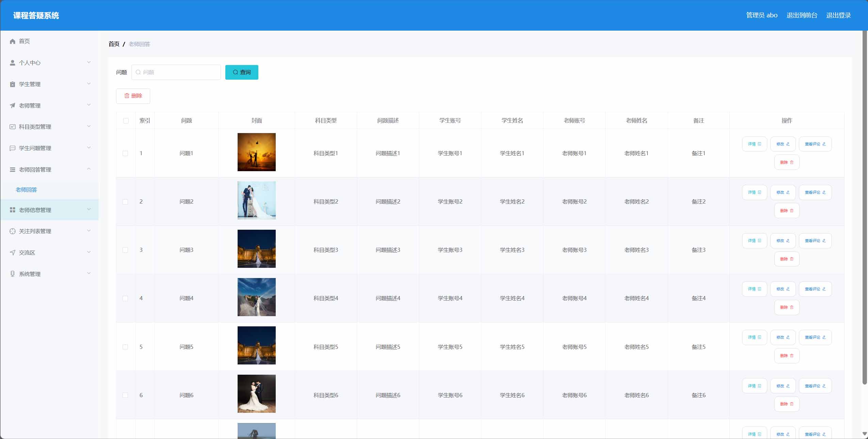The height and width of the screenshot is (439, 868).
Task: Click 课程答疑系统 title in header
Action: point(36,16)
